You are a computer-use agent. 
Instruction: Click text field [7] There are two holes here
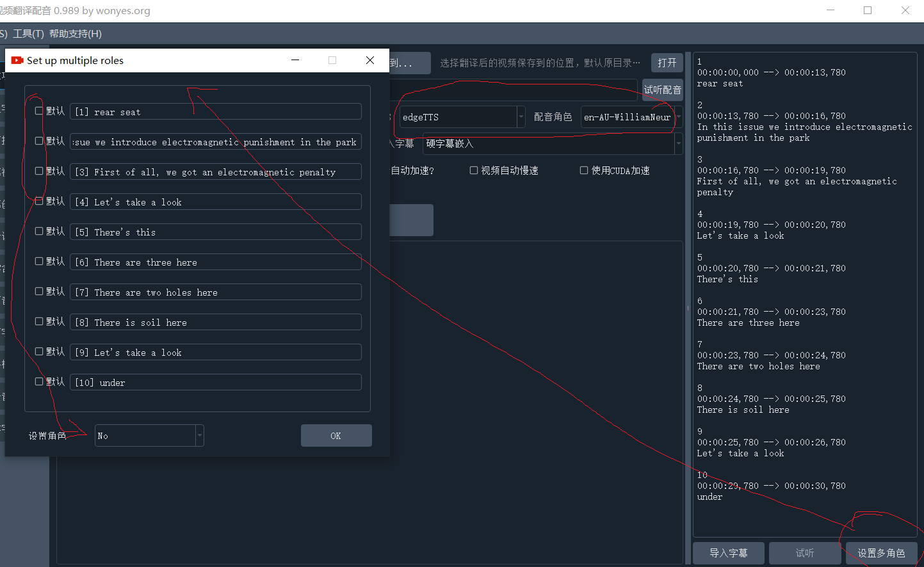click(216, 292)
